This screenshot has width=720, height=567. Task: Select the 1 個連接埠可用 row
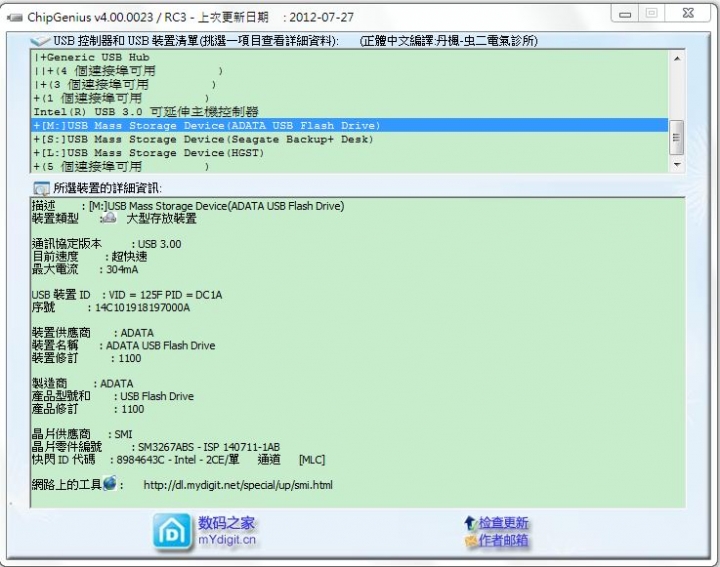350,98
